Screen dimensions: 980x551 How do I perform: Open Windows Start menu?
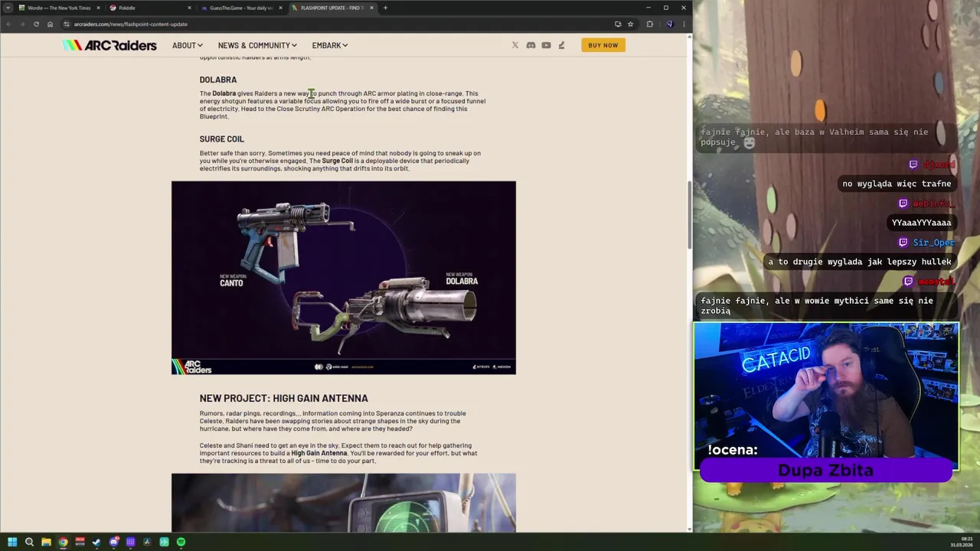pos(12,542)
